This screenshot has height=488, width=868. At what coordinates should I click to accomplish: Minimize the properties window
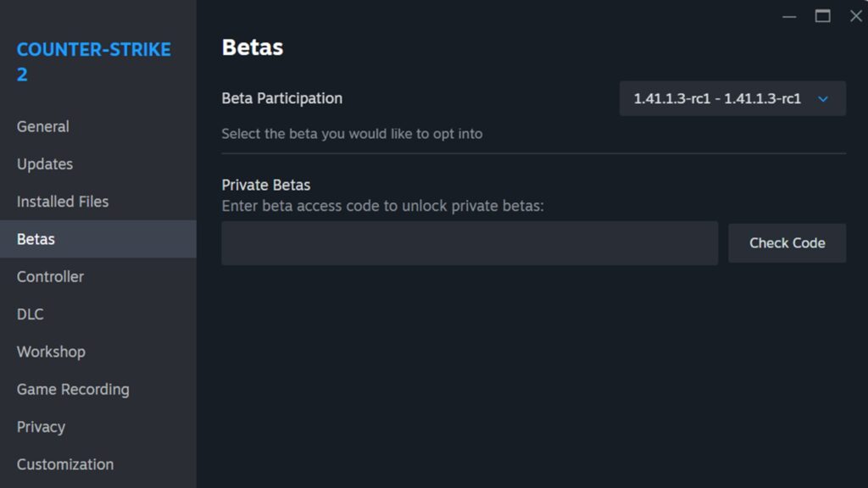(x=789, y=16)
